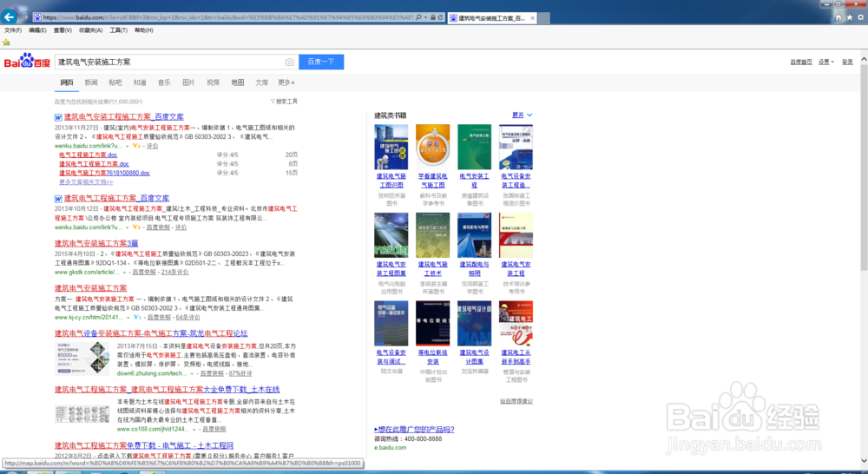Open the 建筑电工从新手到高手 book cover
Screen dimensions: 868x474
[x=516, y=324]
